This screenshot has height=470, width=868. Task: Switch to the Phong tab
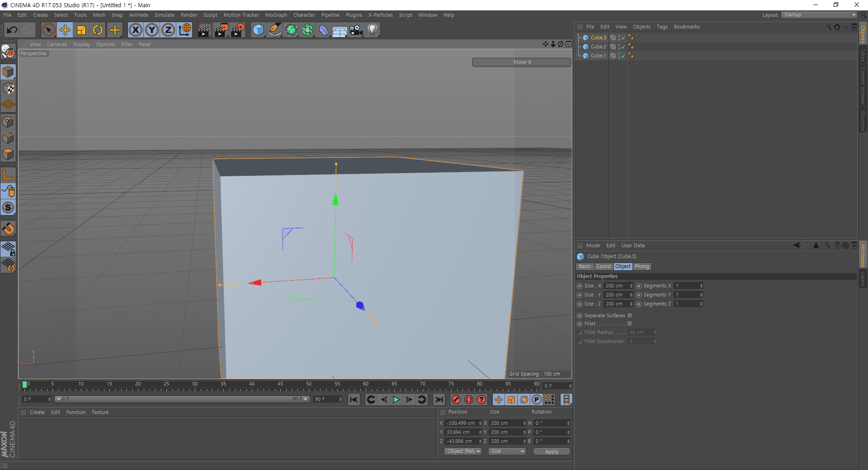(x=642, y=267)
